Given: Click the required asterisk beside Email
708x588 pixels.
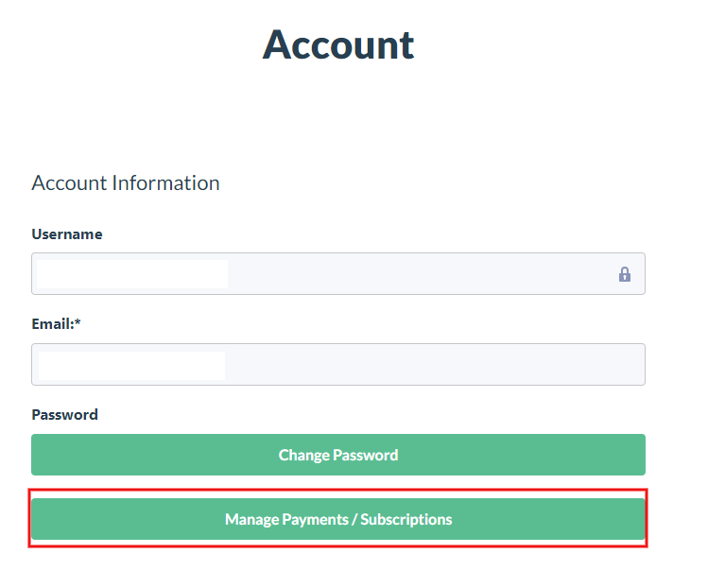Looking at the screenshot, I should click(78, 323).
